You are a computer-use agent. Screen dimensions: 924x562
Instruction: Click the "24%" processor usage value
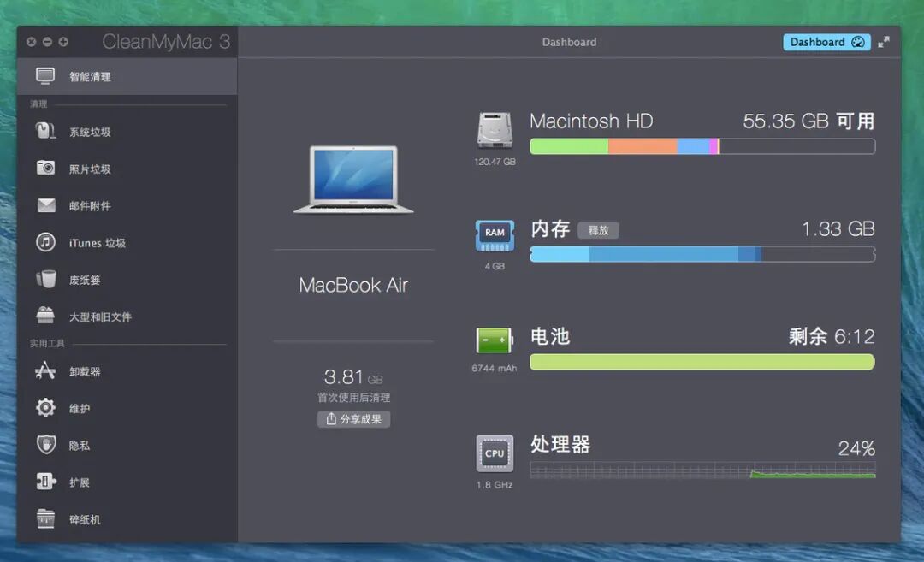click(856, 448)
